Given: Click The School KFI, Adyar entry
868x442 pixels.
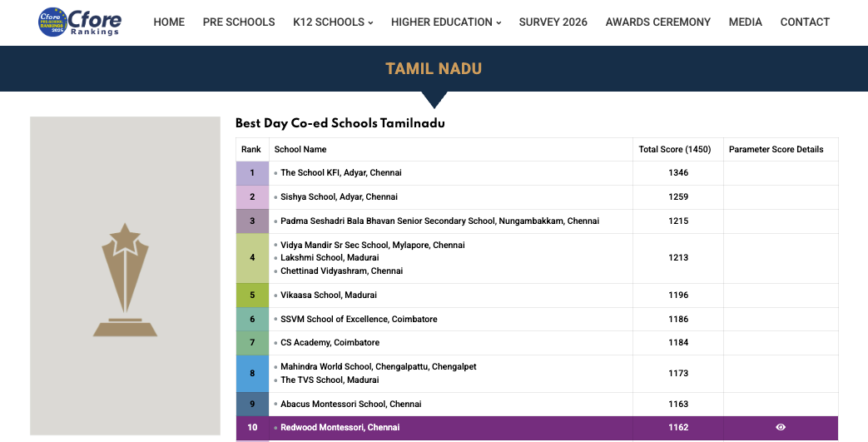Looking at the screenshot, I should click(x=340, y=173).
